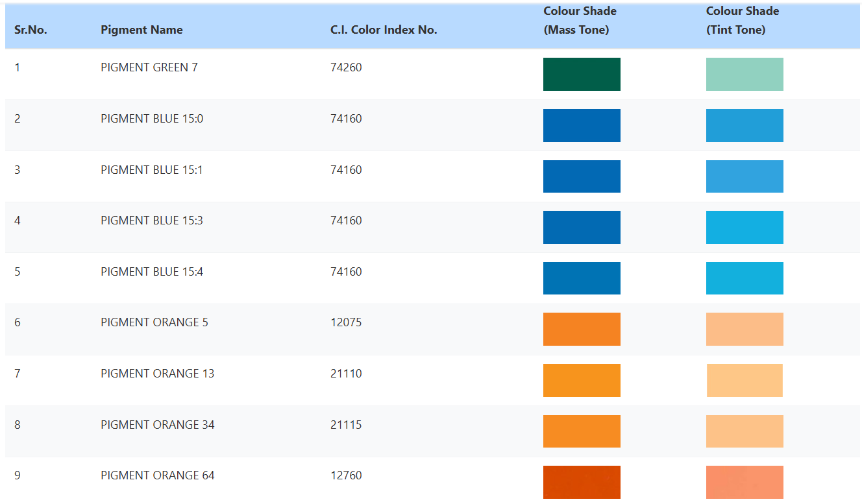862x504 pixels.
Task: Select the Pigment Green 7 tint tone swatch
Action: tap(745, 74)
